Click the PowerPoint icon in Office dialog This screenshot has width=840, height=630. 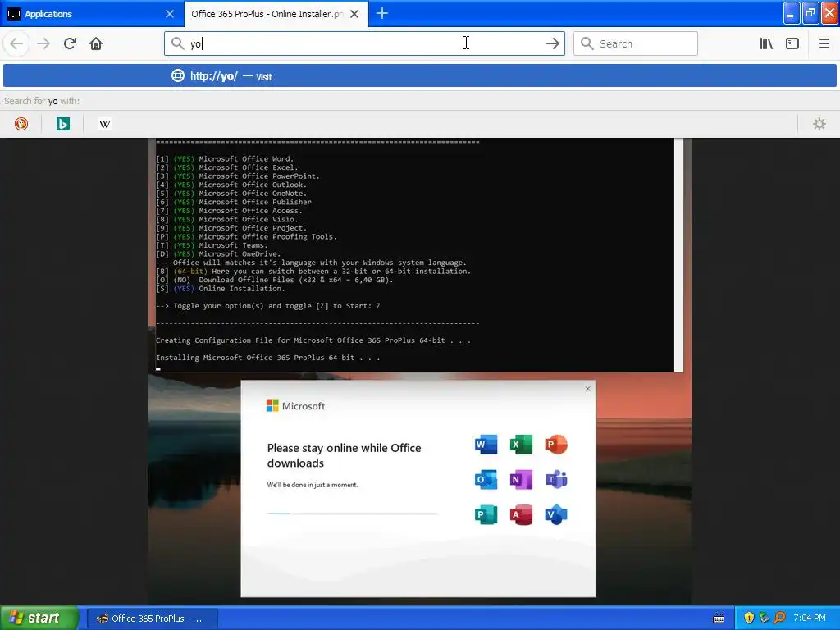[556, 444]
